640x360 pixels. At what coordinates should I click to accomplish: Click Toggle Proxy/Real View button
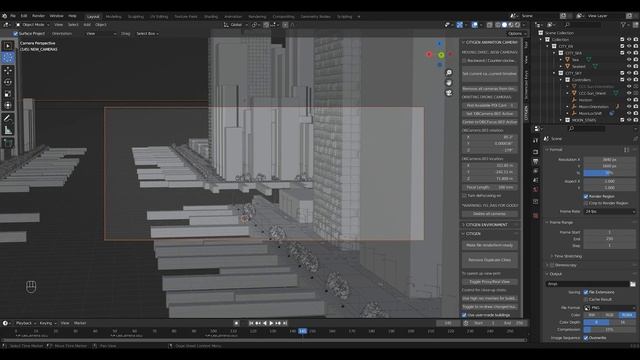click(490, 282)
